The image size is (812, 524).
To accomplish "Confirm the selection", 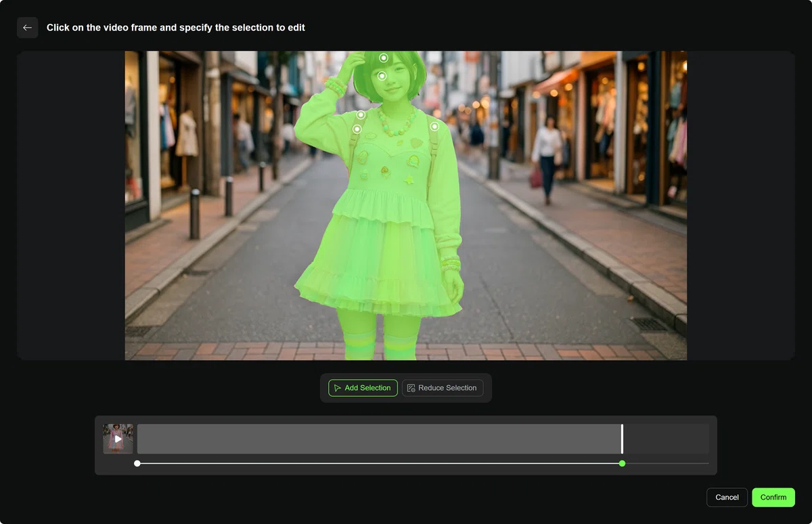I will pyautogui.click(x=773, y=498).
